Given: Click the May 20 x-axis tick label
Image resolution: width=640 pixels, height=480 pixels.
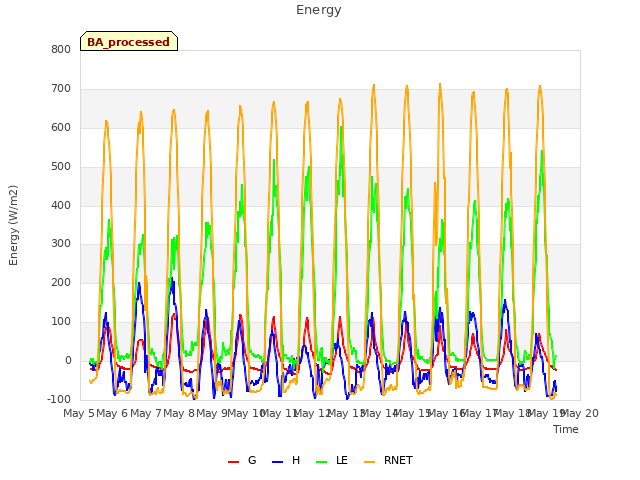Looking at the screenshot, I should click(x=580, y=413).
